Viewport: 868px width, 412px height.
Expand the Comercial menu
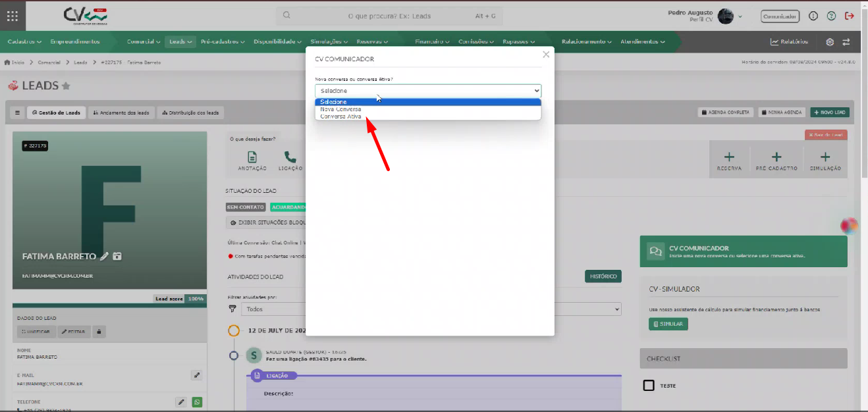(144, 41)
